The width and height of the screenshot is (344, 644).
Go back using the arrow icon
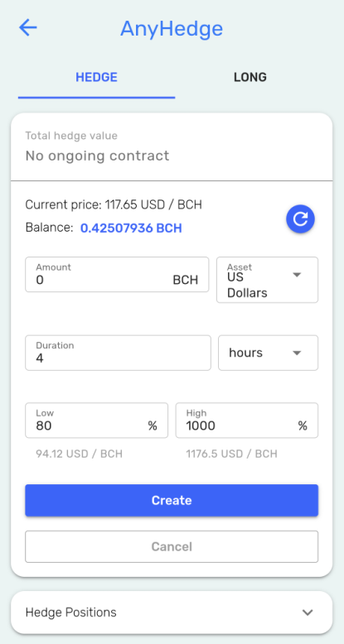28,28
